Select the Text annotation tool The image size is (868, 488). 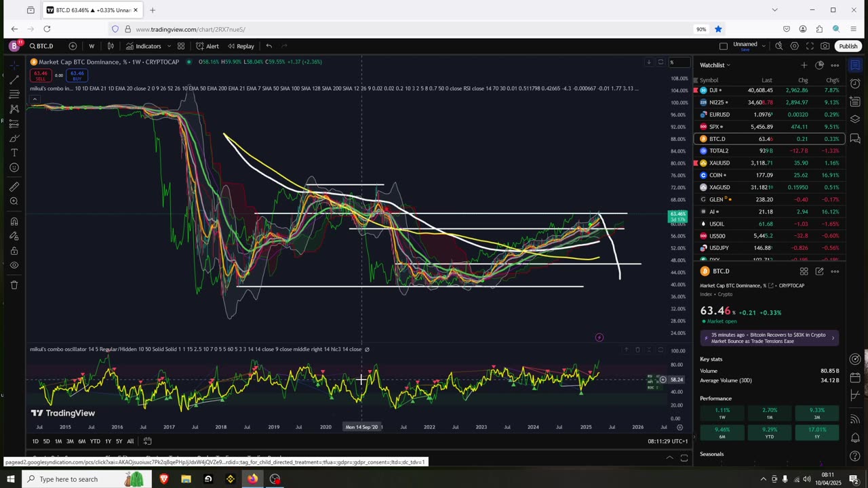(x=14, y=153)
